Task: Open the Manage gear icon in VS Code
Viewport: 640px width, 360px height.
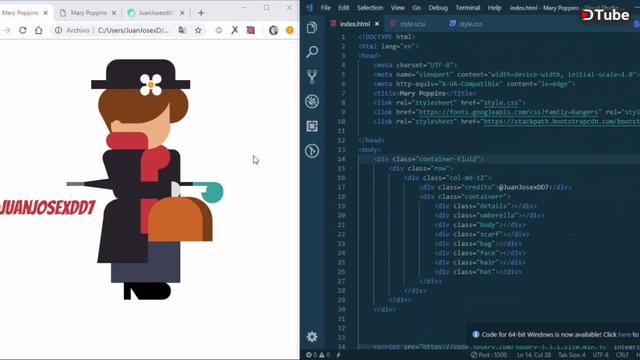Action: point(312,337)
